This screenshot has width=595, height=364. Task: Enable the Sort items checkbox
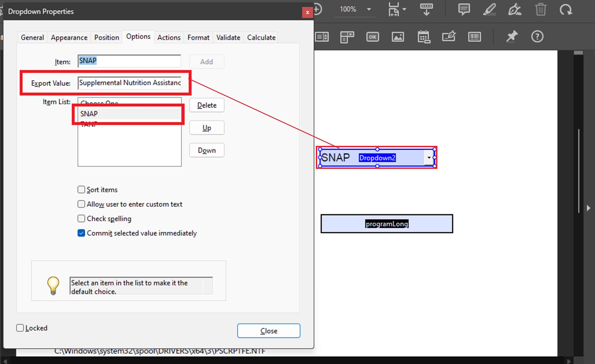[x=81, y=190]
